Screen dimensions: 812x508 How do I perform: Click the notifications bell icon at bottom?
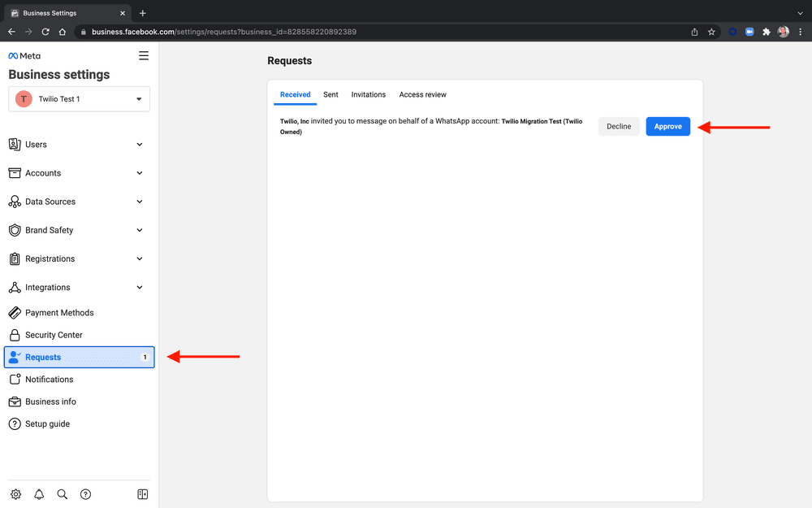pos(39,494)
